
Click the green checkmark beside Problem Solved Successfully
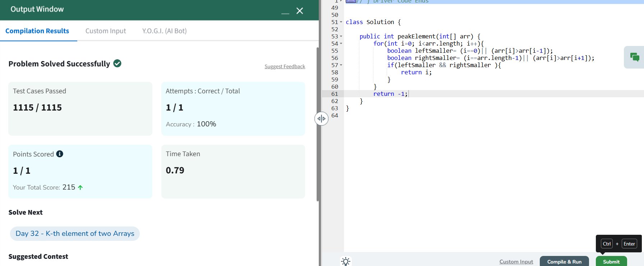click(x=117, y=64)
